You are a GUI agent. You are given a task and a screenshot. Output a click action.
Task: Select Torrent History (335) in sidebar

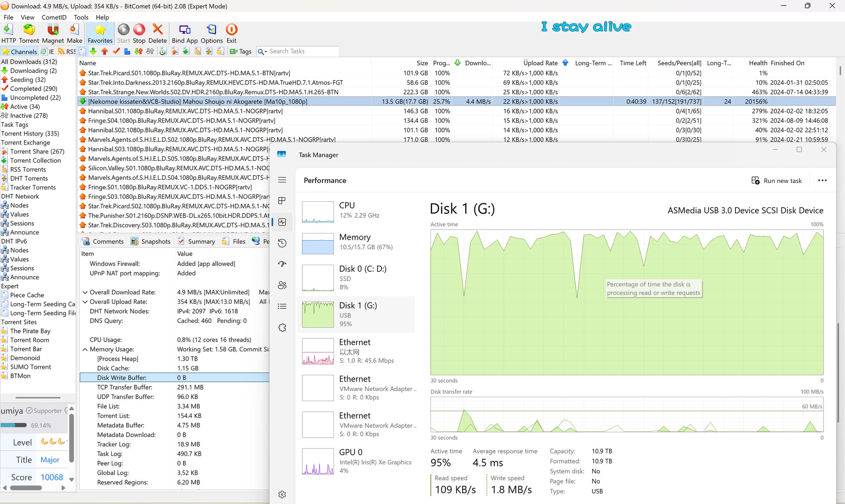point(30,133)
